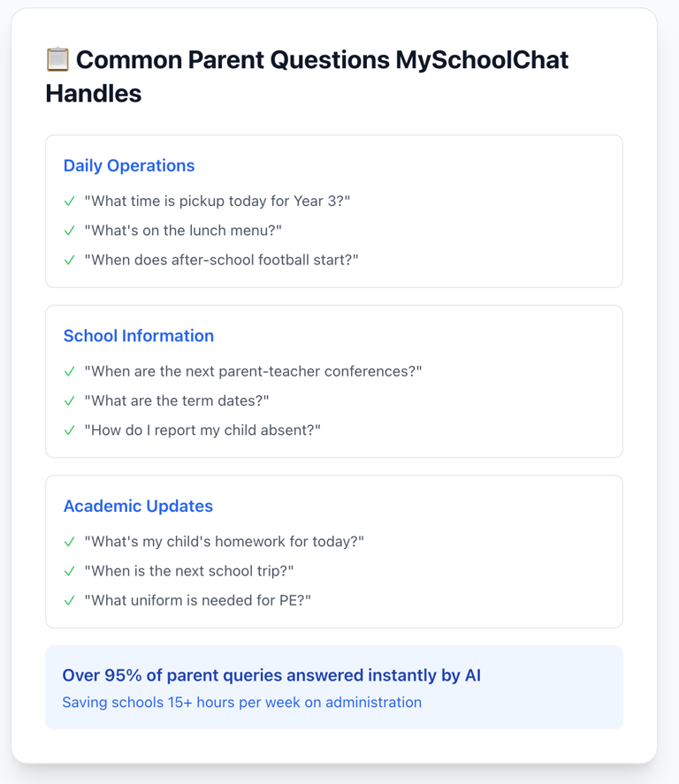
Task: Select the School Information heading
Action: click(139, 336)
